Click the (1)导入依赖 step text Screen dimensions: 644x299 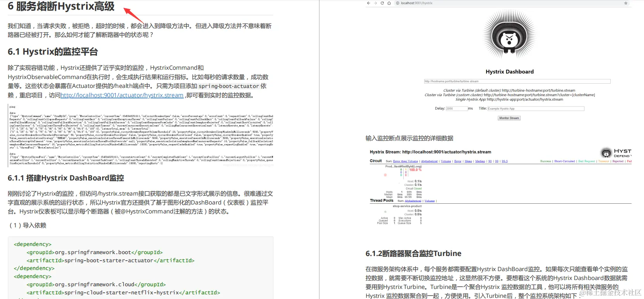point(28,225)
